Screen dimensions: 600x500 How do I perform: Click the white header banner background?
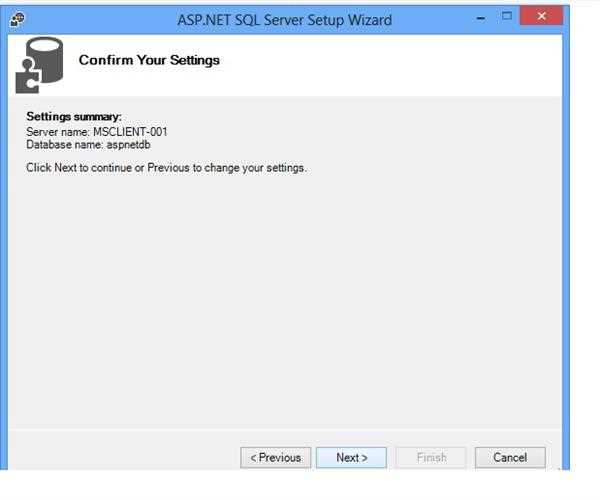pos(400,65)
